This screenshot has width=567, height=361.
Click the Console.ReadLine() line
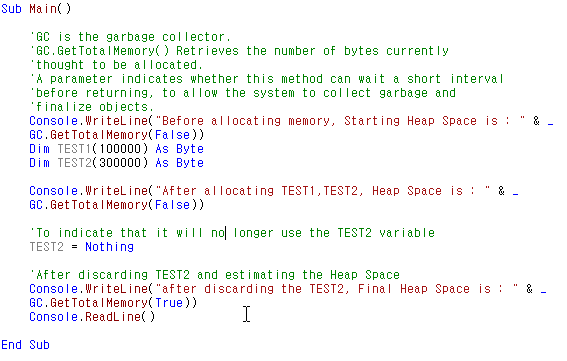tap(92, 317)
